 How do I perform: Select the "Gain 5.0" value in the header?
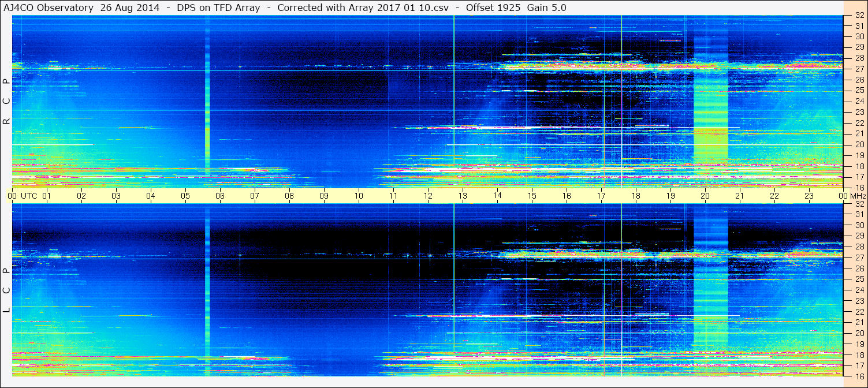point(546,8)
